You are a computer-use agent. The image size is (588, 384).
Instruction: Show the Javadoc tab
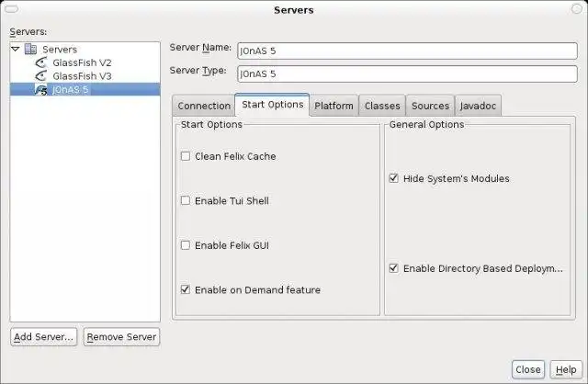click(478, 106)
